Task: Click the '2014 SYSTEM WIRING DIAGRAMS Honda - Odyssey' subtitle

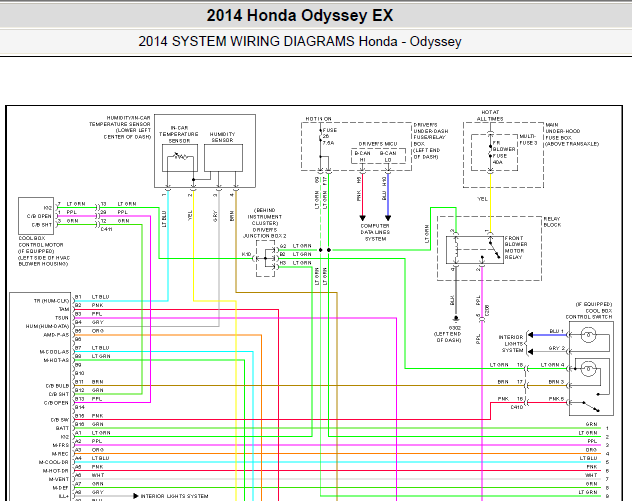Action: click(x=299, y=42)
